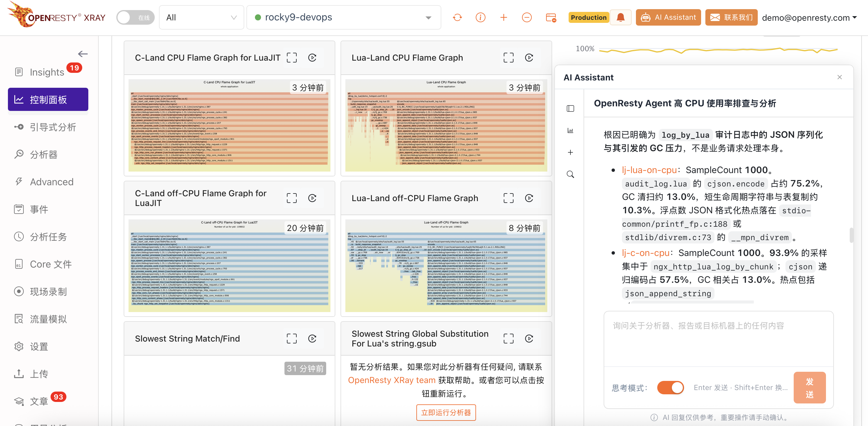Expand C-Land off-CPU Flame Graph to fullscreen
The image size is (868, 426).
pyautogui.click(x=292, y=198)
